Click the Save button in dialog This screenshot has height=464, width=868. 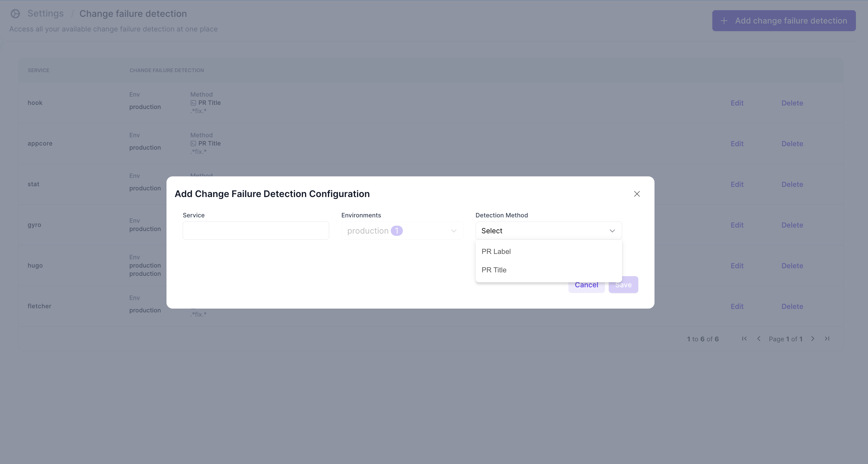623,285
